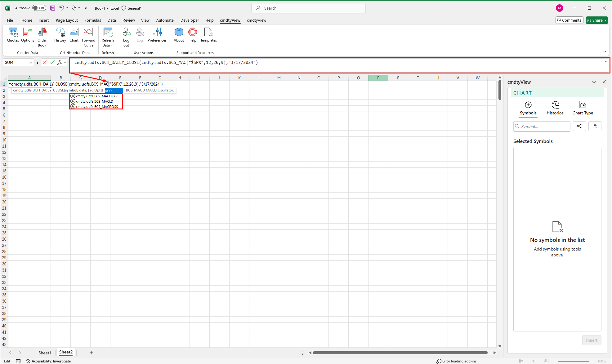Switch to the Home ribbon tab
612x364 pixels.
[x=27, y=20]
